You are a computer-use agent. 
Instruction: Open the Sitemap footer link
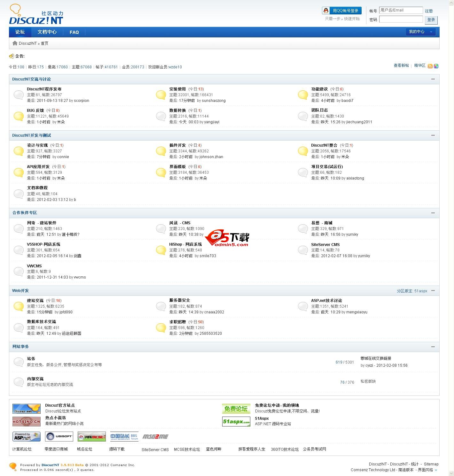pos(431,464)
